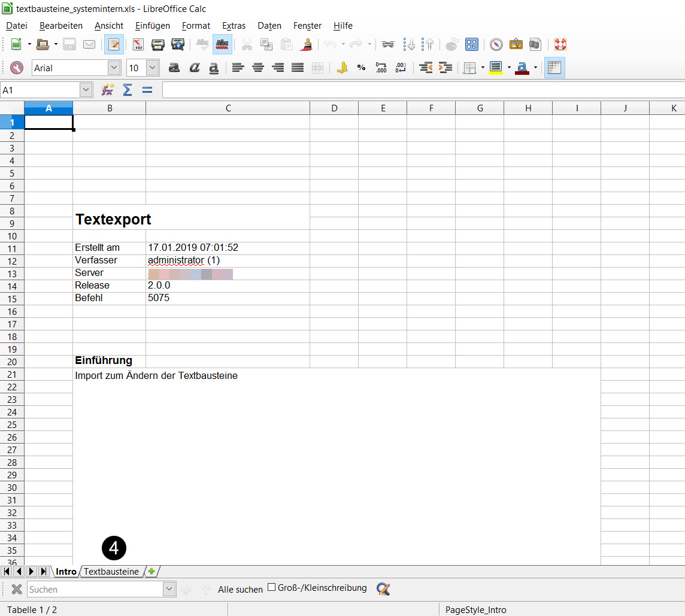Open the Extras menu
Viewport: 685px width, 616px height.
[x=234, y=26]
